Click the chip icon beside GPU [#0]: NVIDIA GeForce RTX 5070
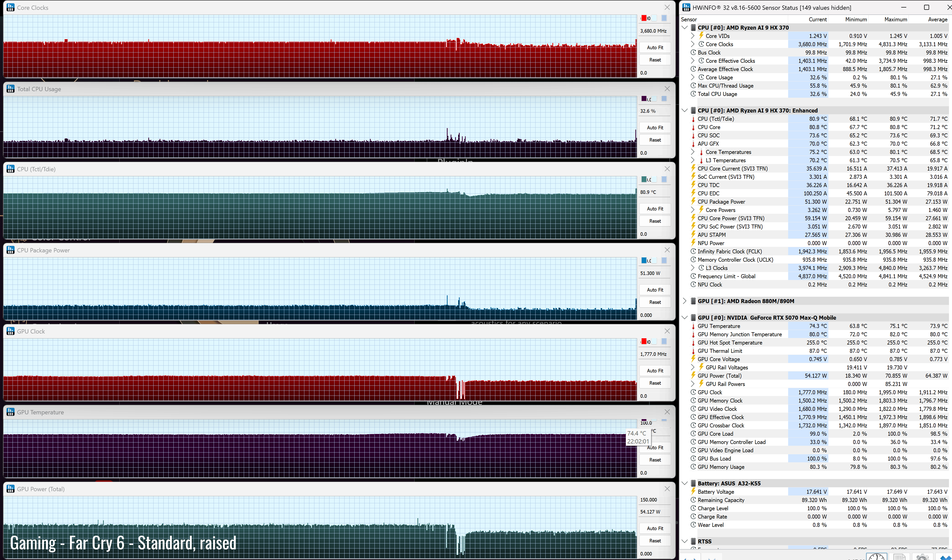The height and width of the screenshot is (560, 952). tap(693, 318)
